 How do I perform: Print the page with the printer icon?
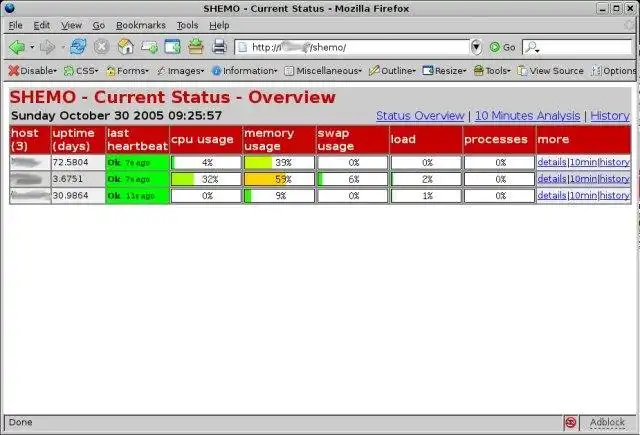tap(219, 47)
